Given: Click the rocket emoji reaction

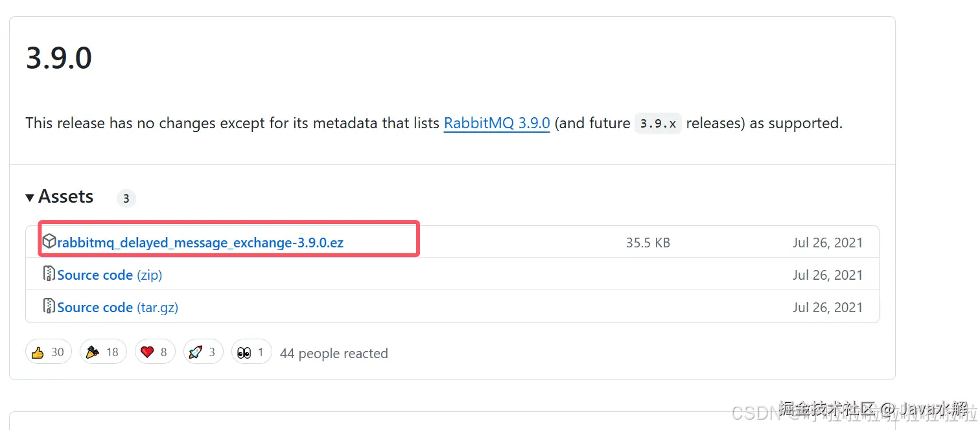Looking at the screenshot, I should click(x=195, y=352).
